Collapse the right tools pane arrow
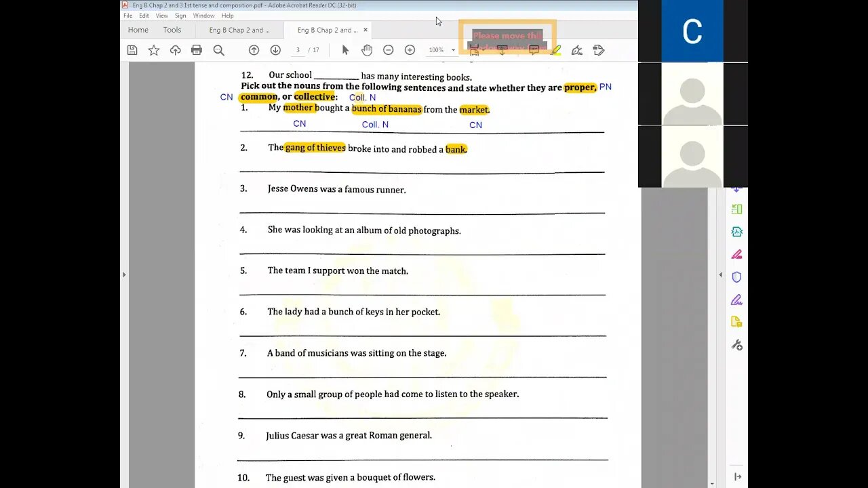 (x=720, y=274)
